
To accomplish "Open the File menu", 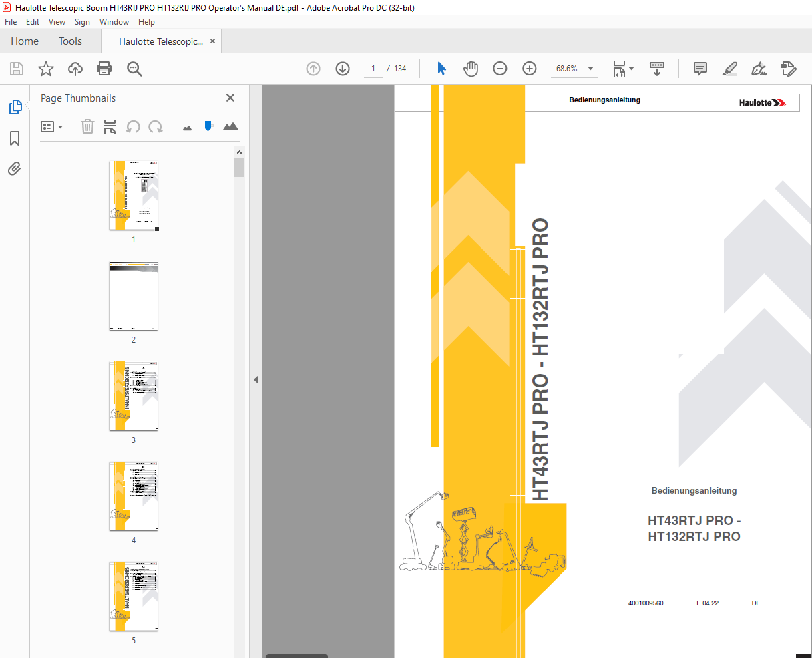I will 11,22.
